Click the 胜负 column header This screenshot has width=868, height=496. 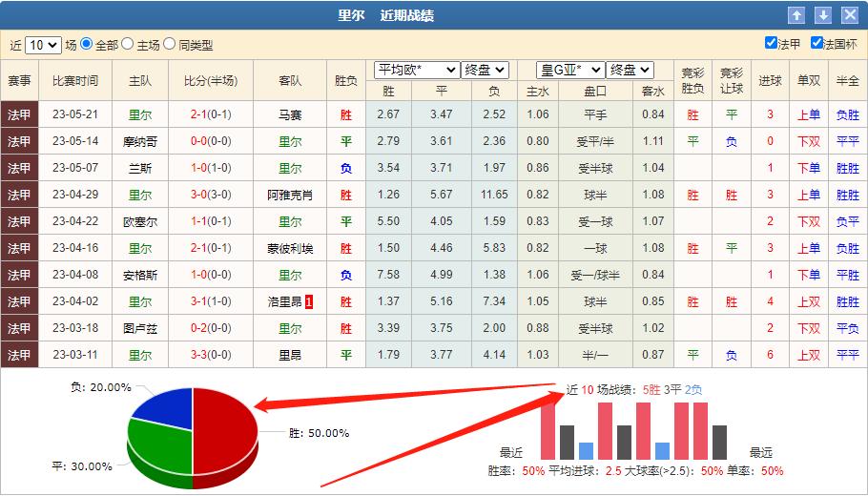point(346,81)
